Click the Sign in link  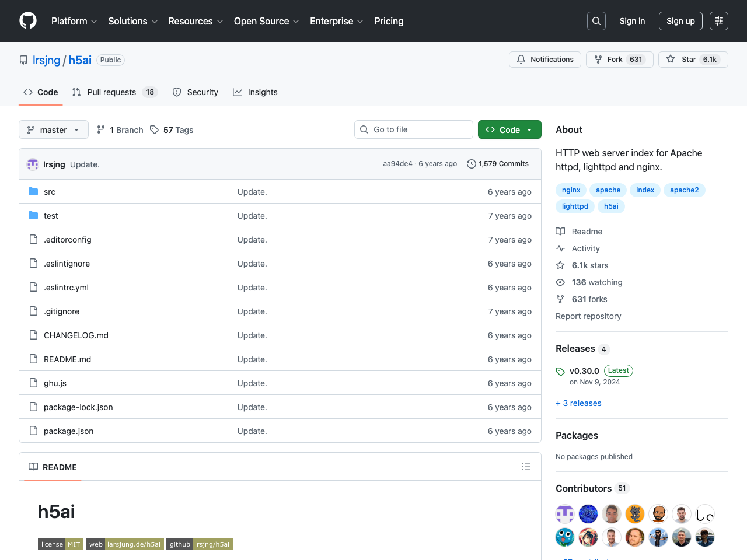(x=632, y=21)
